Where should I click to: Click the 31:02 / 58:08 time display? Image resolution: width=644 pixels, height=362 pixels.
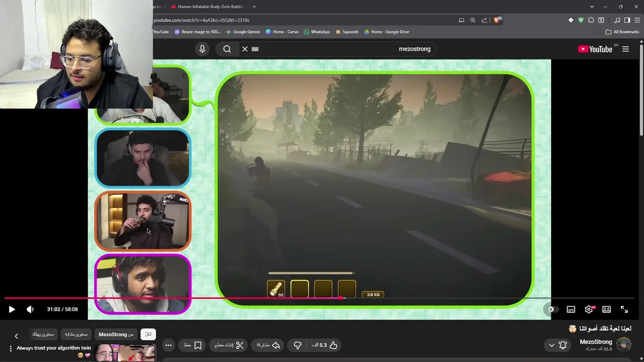(x=62, y=309)
